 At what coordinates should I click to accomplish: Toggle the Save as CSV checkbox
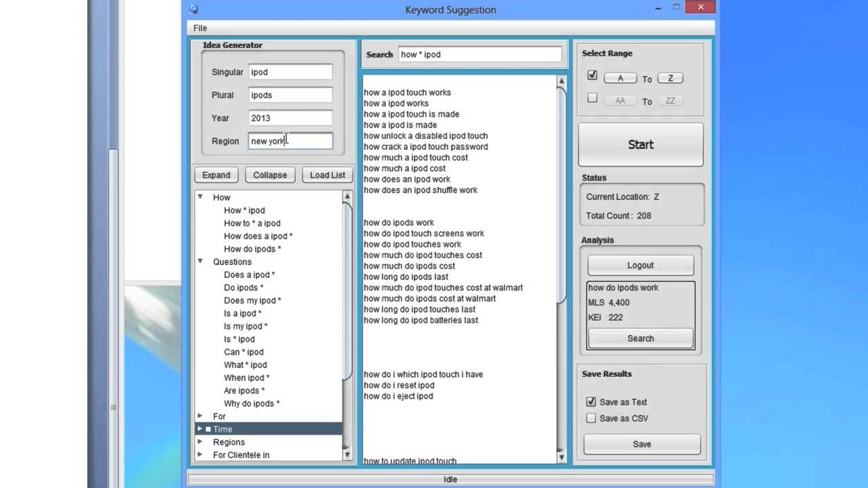591,418
